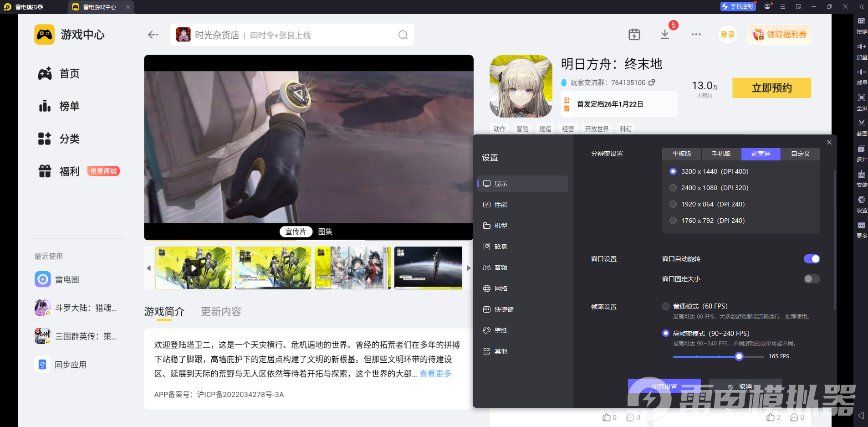Click the thumbs-up icon showing 0
This screenshot has width=868, height=427.
click(x=607, y=417)
